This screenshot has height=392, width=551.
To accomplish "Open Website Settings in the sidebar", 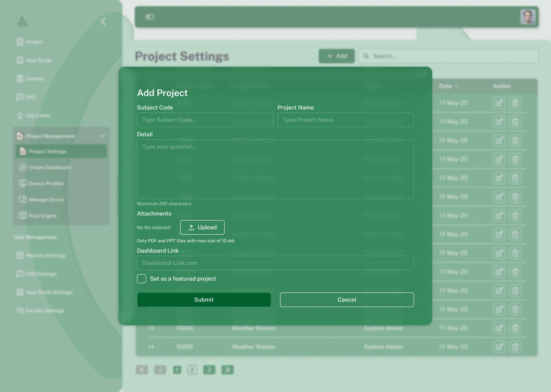I will point(41,255).
